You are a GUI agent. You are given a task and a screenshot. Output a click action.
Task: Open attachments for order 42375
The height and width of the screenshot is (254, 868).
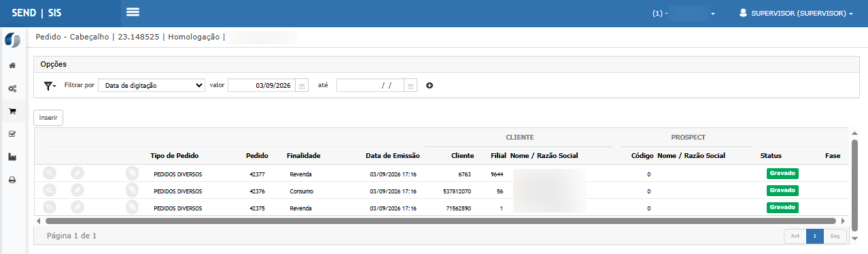pos(132,208)
